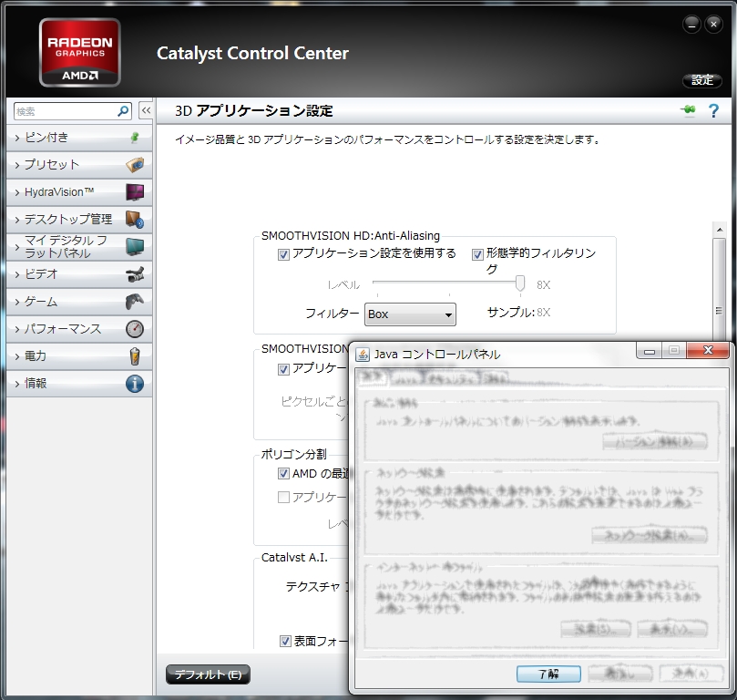Click 了解 in the Java dialog
The image size is (737, 700).
[x=548, y=674]
